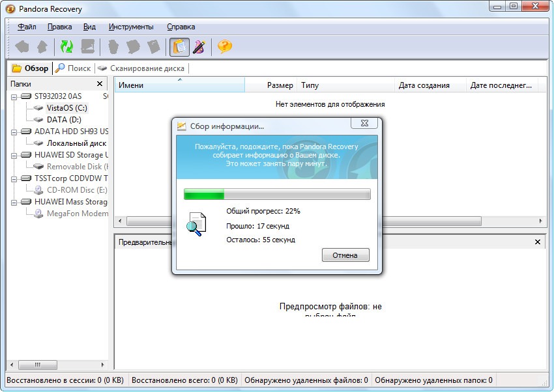Viewport: 554px width, 392px height.
Task: Open the Инструменты menu
Action: [131, 27]
